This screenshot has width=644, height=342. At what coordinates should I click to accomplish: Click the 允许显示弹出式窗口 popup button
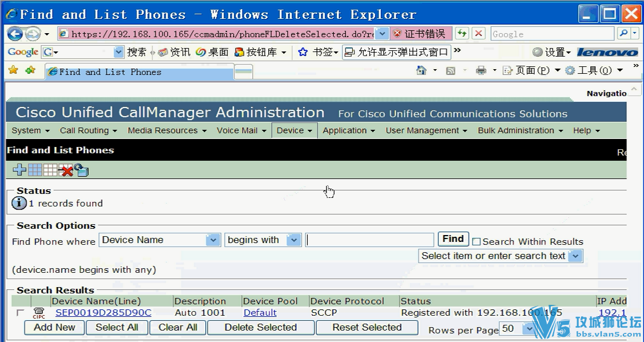click(396, 52)
